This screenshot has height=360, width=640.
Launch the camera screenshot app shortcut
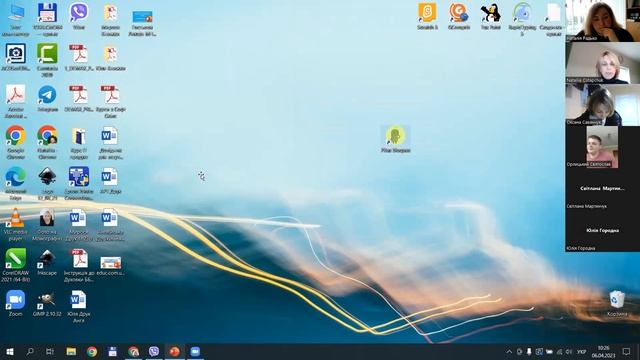coord(16,57)
